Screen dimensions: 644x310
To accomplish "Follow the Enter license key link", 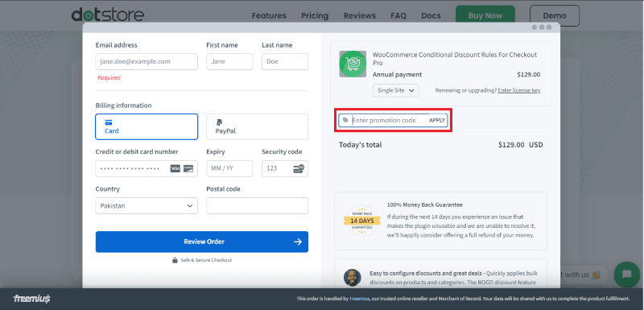I will (x=518, y=90).
